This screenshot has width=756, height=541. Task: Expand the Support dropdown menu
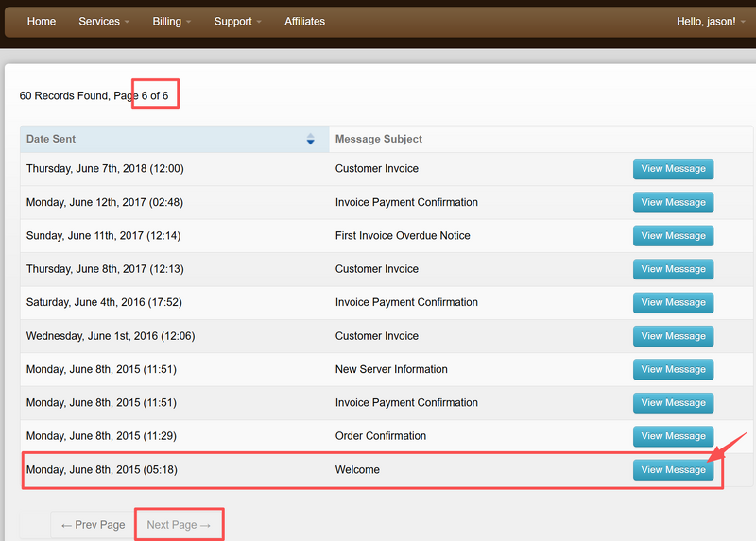point(237,21)
